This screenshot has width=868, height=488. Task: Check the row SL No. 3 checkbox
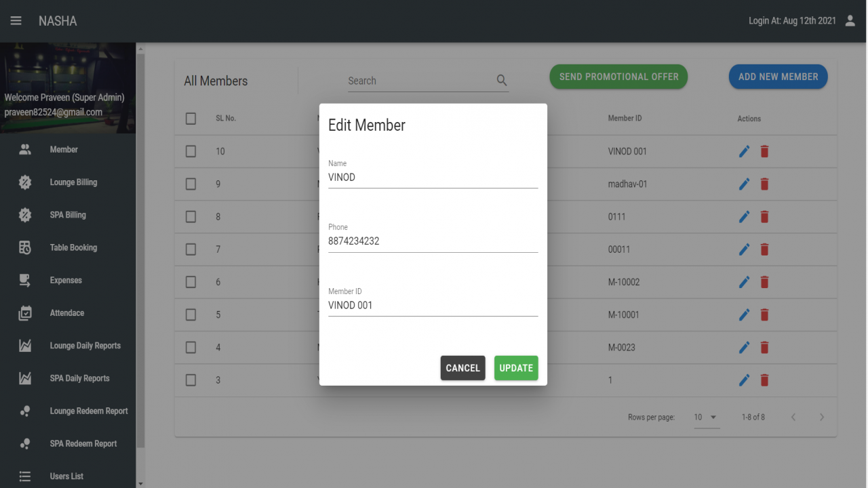(x=191, y=380)
